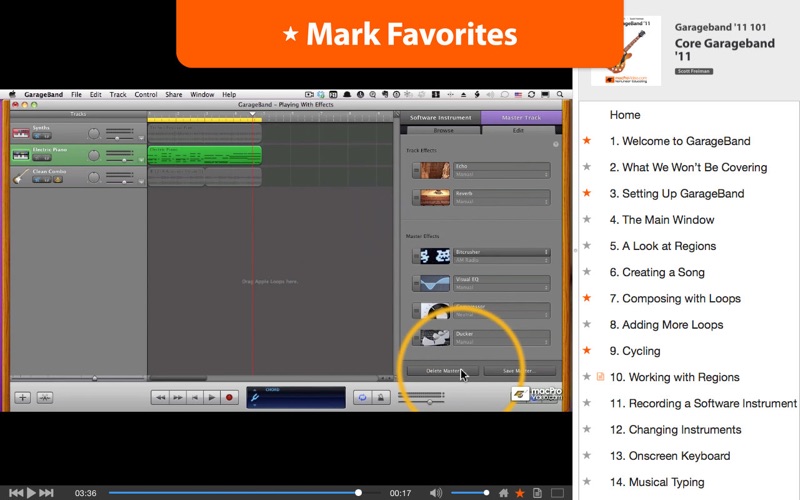Open the Apple menu

point(12,94)
